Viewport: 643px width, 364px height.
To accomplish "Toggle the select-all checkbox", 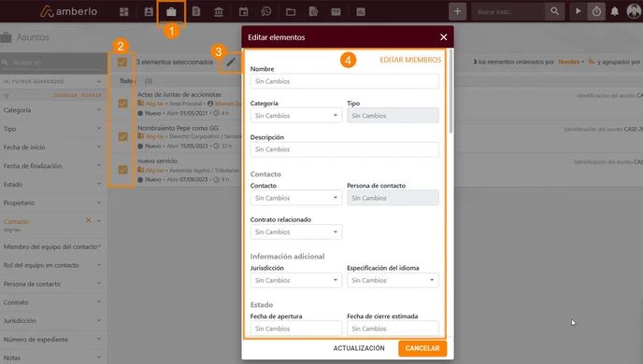I will point(122,62).
